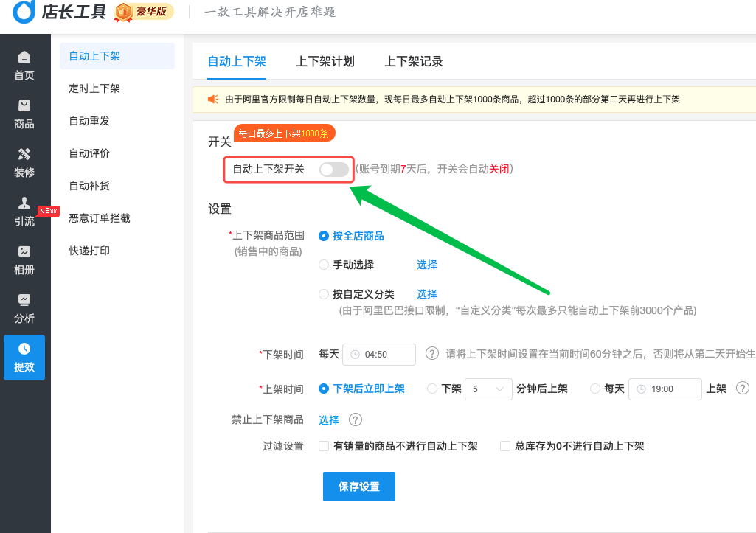Image resolution: width=756 pixels, height=533 pixels.
Task: Click the 店长工具 blue logo icon
Action: point(24,12)
